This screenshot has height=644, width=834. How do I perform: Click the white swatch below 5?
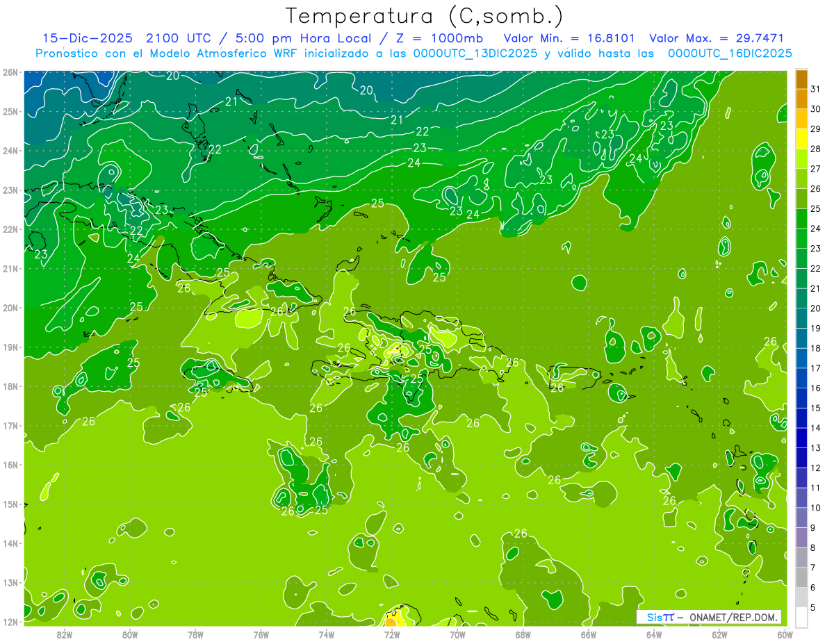(801, 617)
